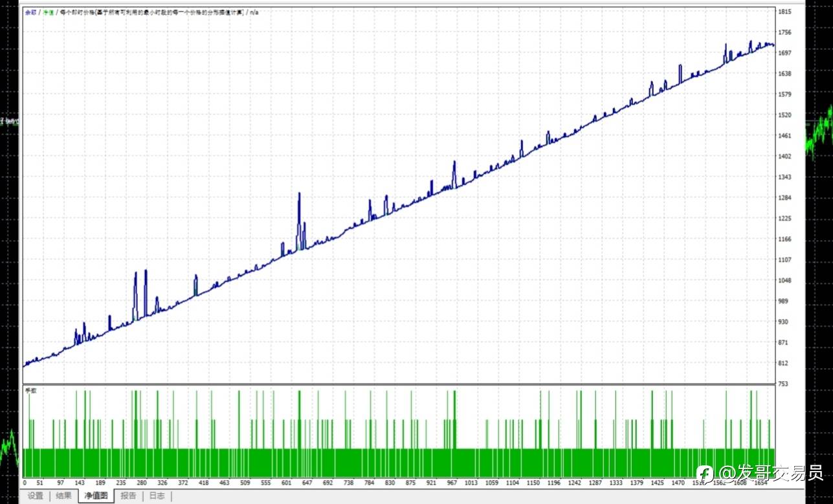
Task: Click the 753 value on the price axis
Action: [x=784, y=384]
